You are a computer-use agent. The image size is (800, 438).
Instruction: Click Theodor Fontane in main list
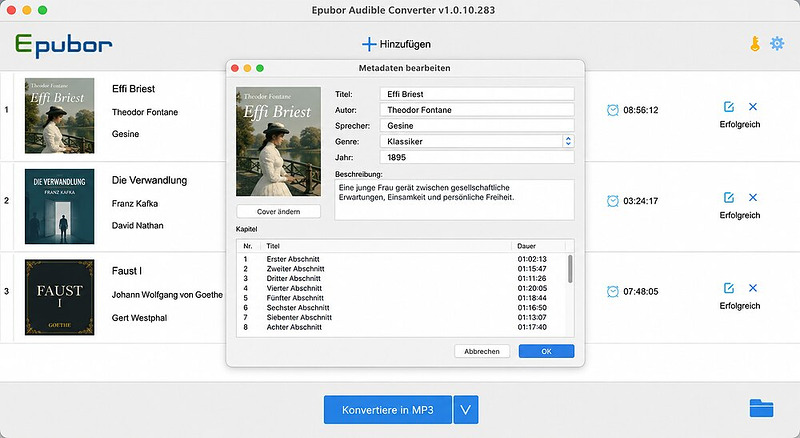pos(145,112)
